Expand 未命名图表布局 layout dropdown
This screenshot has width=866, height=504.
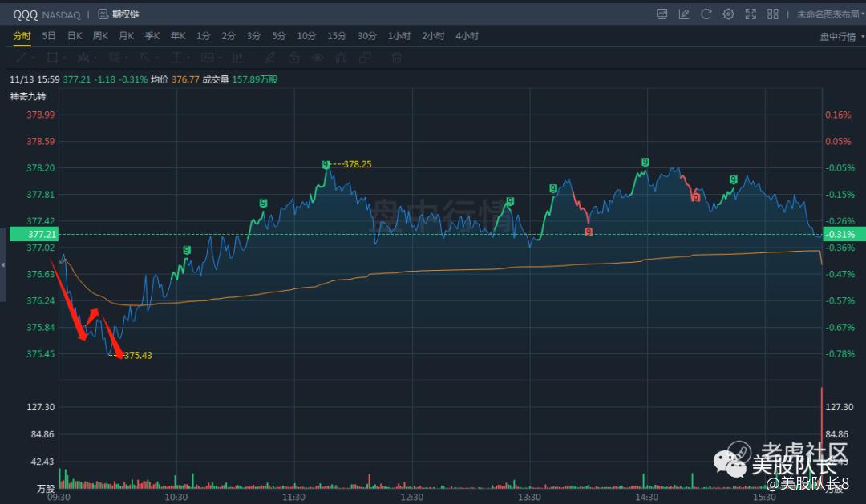(830, 14)
